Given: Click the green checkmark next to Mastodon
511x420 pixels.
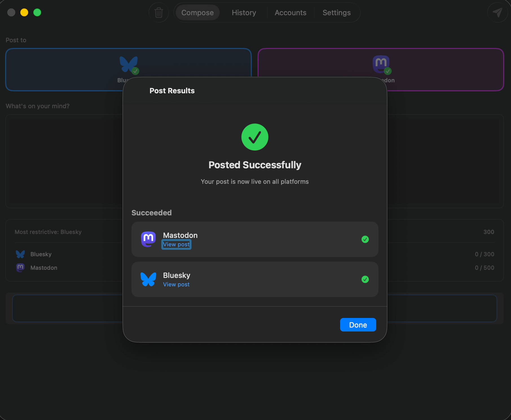Looking at the screenshot, I should (365, 239).
